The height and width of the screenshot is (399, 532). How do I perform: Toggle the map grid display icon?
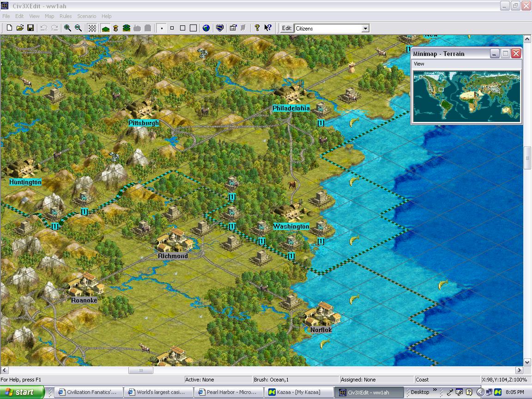click(92, 28)
